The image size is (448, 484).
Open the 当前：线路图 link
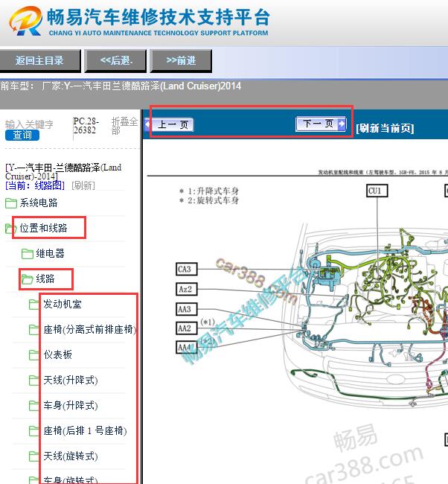[x=35, y=185]
